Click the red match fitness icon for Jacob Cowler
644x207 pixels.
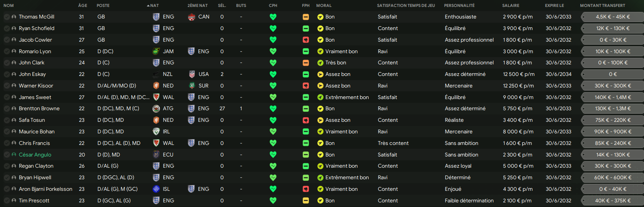305,40
